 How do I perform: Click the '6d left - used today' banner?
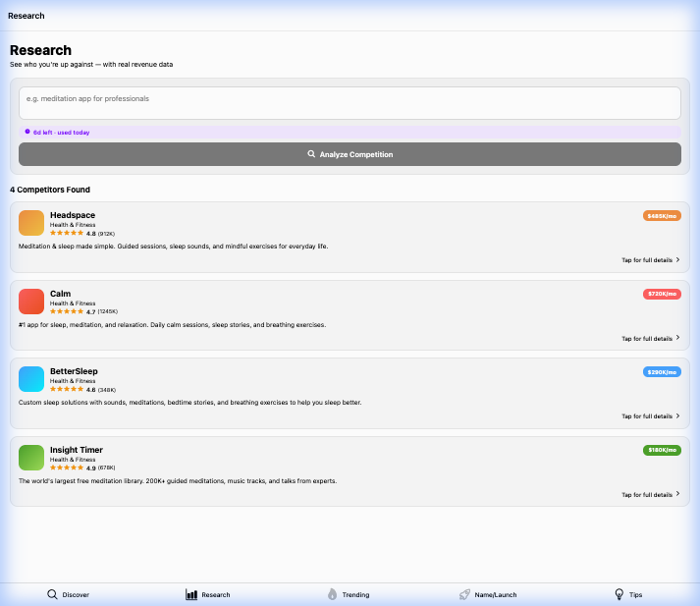61,132
